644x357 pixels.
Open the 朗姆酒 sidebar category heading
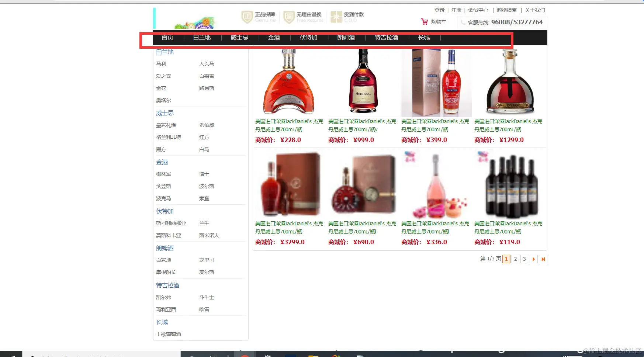[165, 248]
